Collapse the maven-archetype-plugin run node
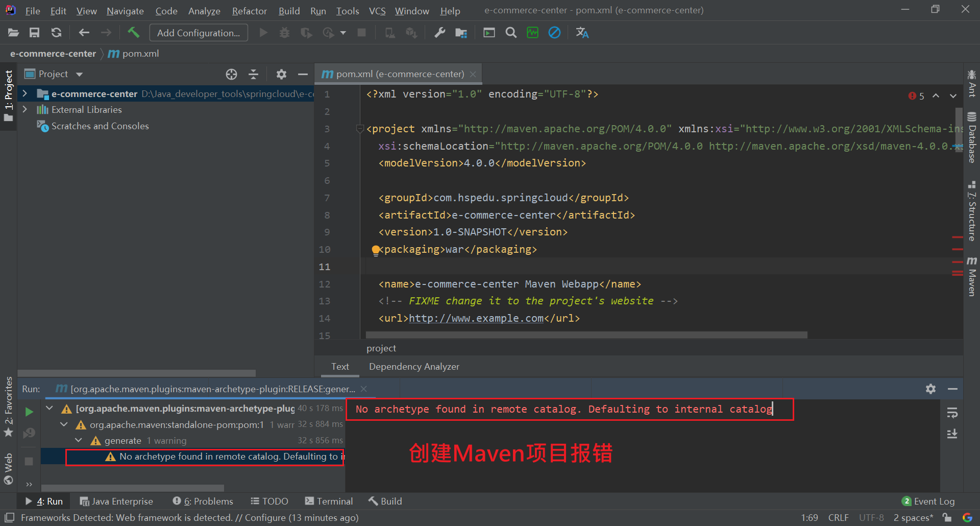 (50, 408)
